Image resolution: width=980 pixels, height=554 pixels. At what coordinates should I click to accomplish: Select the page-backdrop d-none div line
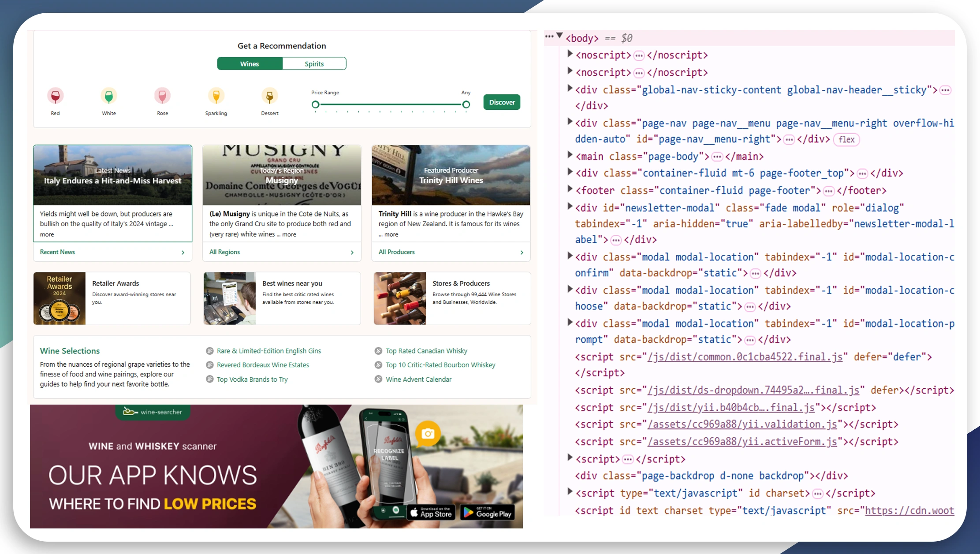tap(712, 476)
